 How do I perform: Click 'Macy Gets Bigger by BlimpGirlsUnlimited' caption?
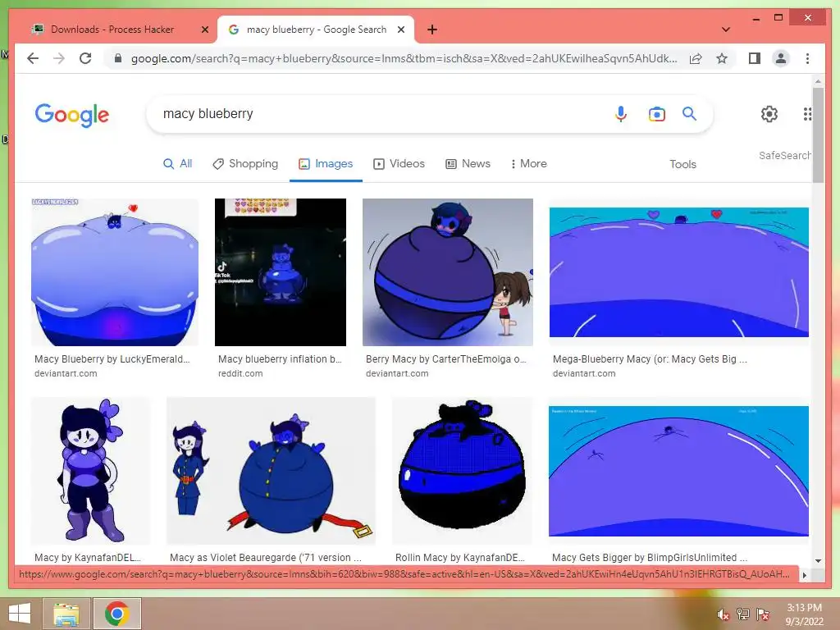pyautogui.click(x=650, y=558)
